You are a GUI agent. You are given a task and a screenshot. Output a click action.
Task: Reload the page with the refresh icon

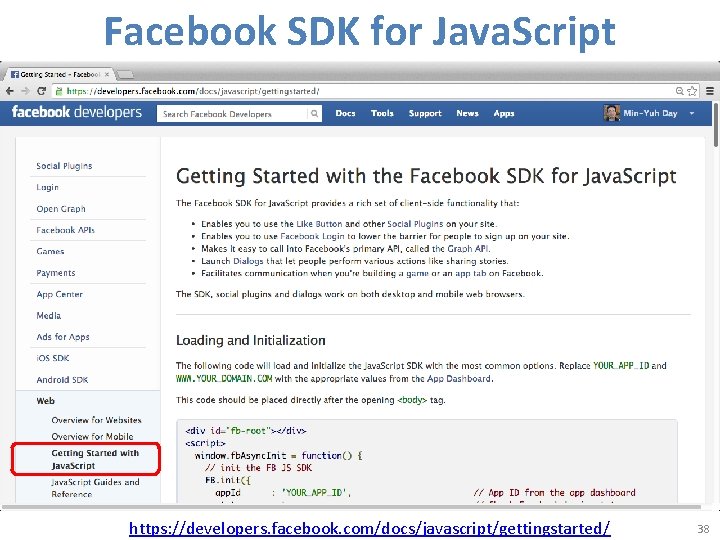[41, 91]
